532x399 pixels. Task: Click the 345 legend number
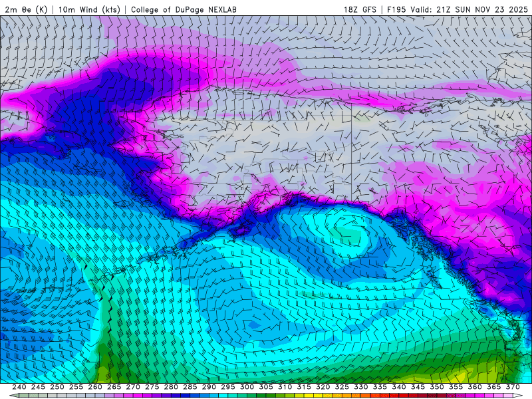pos(418,387)
